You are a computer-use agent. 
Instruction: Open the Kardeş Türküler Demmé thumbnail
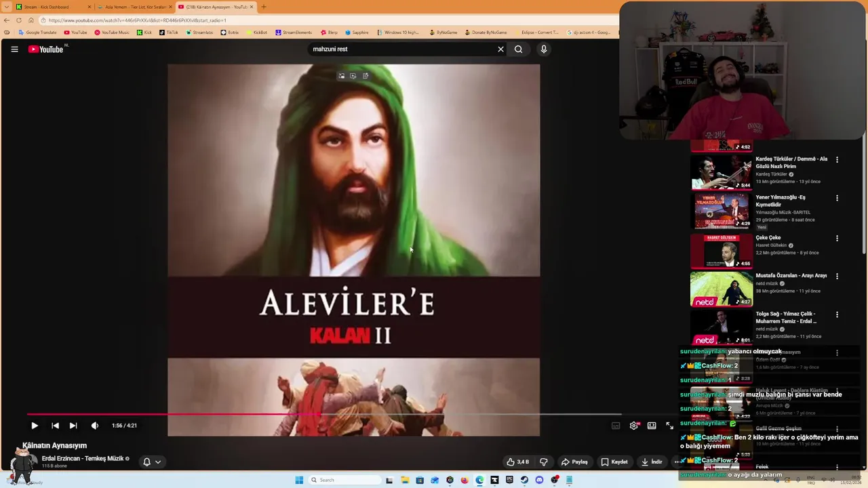click(x=722, y=172)
